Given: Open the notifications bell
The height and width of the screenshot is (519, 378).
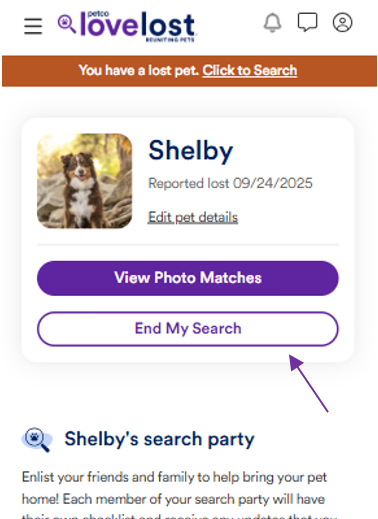Looking at the screenshot, I should (272, 23).
